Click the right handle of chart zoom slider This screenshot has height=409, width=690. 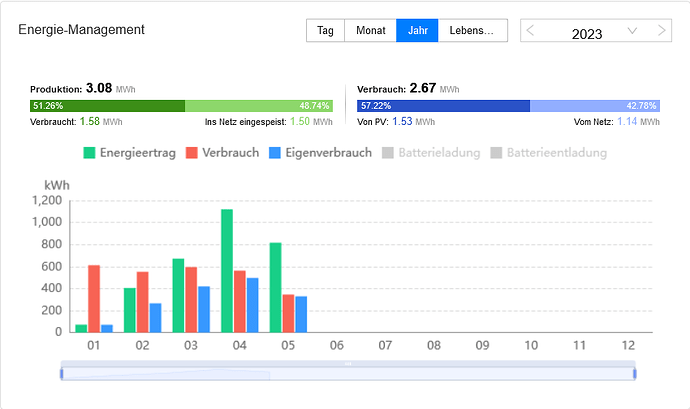coord(635,374)
